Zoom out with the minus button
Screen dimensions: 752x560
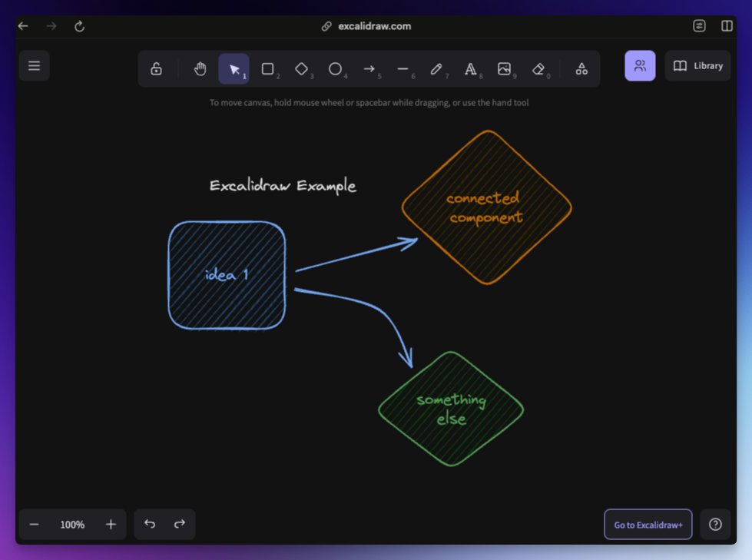coord(34,525)
